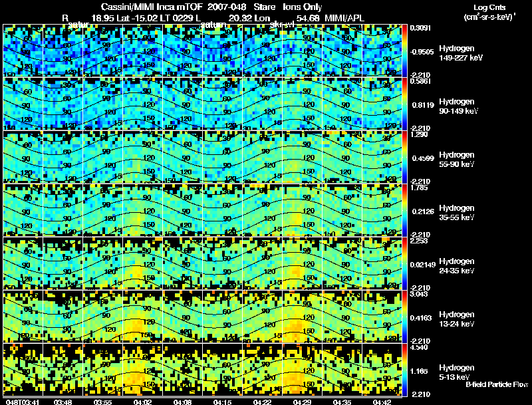The image size is (532, 405).
Task: Click color bar beside Hydrogen 35-55 keV
Action: (404, 210)
